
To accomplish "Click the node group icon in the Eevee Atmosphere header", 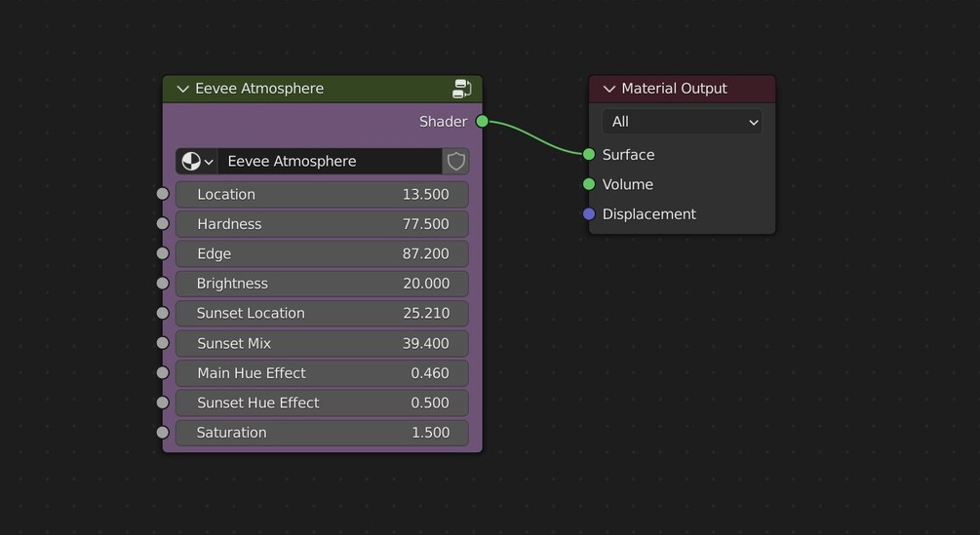I will [462, 89].
